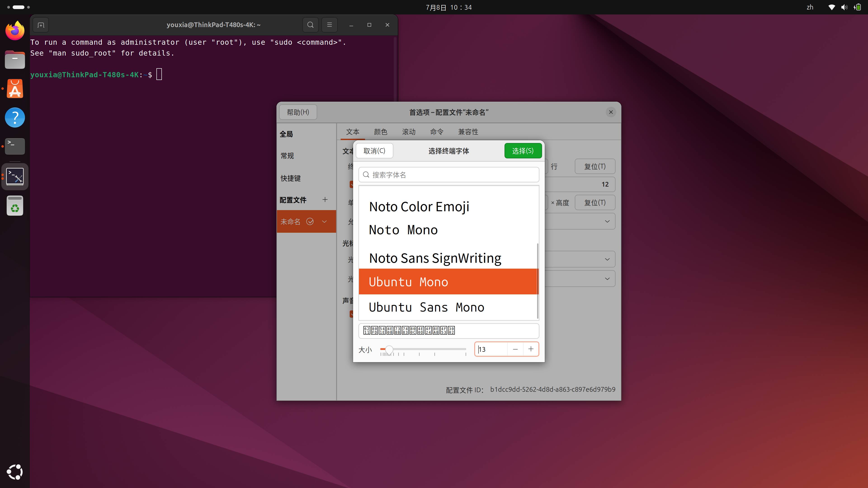Open dropdown below the 高度 row
The height and width of the screenshot is (488, 868).
tap(580, 221)
